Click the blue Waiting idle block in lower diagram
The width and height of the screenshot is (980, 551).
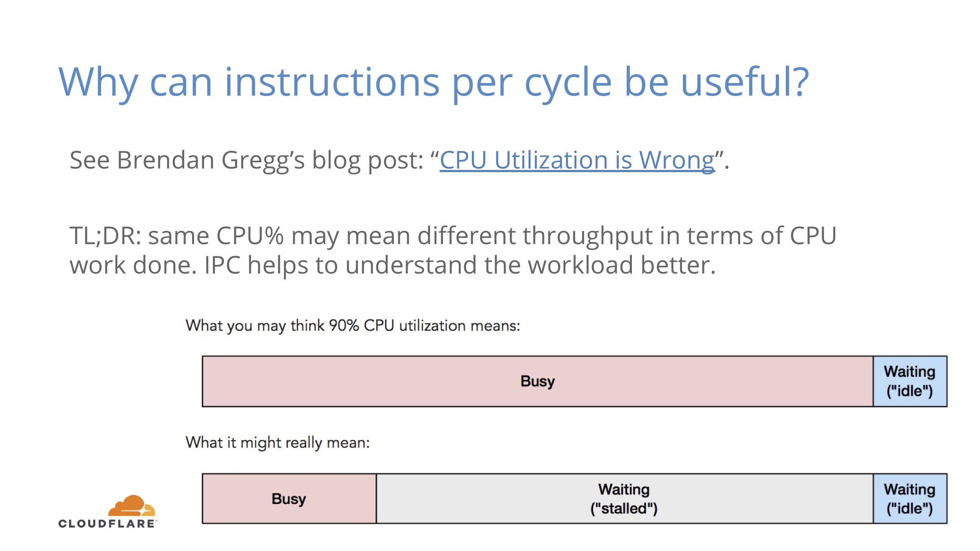(909, 498)
